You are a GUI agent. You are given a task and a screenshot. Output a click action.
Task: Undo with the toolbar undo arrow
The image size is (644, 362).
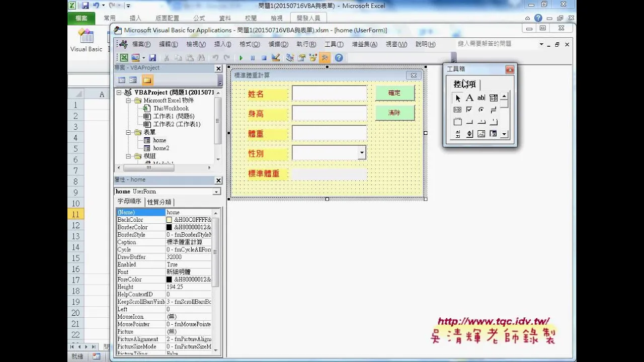point(215,58)
